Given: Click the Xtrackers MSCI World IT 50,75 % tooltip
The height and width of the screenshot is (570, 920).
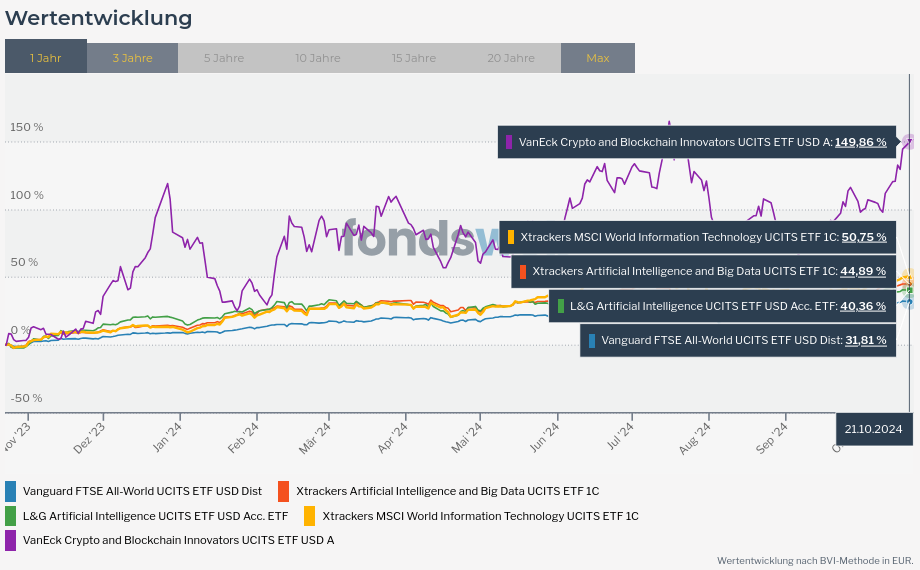Looking at the screenshot, I should pyautogui.click(x=696, y=237).
